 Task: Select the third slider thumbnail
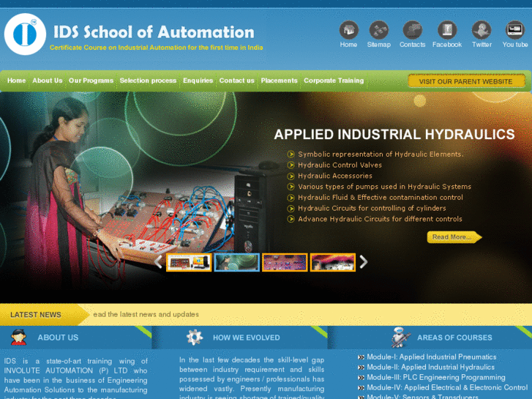click(285, 262)
